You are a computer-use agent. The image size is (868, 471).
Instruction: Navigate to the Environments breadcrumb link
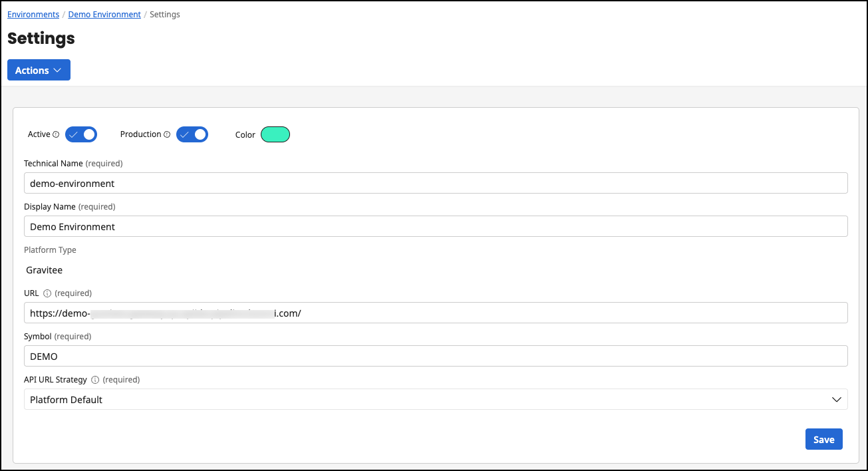[33, 14]
